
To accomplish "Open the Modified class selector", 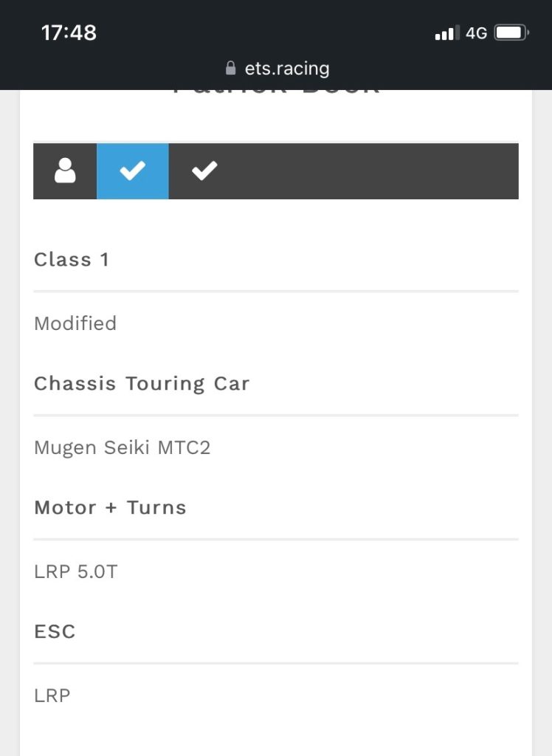I will 75,323.
